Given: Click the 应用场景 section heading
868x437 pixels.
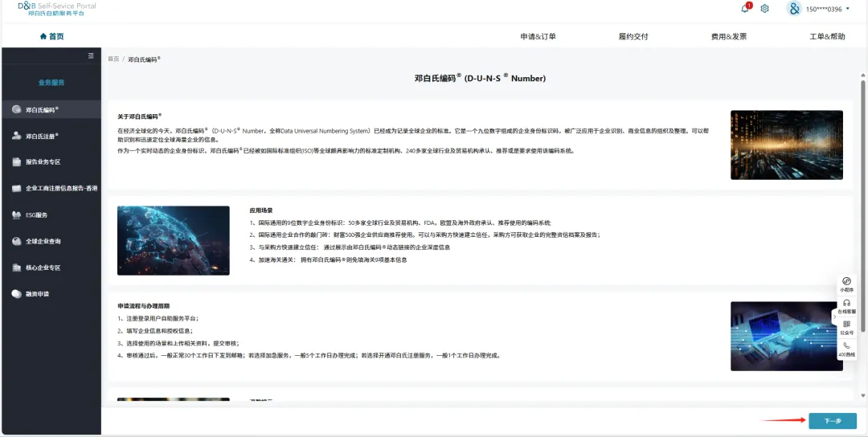Looking at the screenshot, I should pyautogui.click(x=260, y=210).
